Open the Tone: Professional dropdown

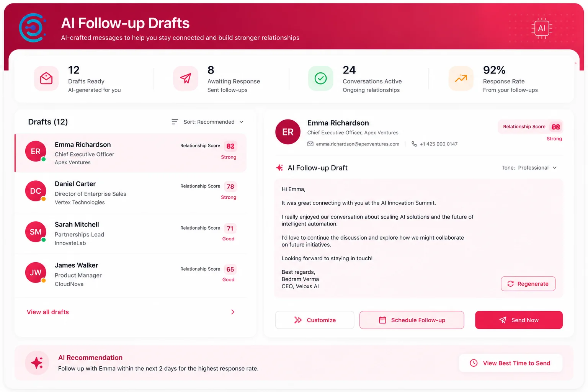point(529,168)
